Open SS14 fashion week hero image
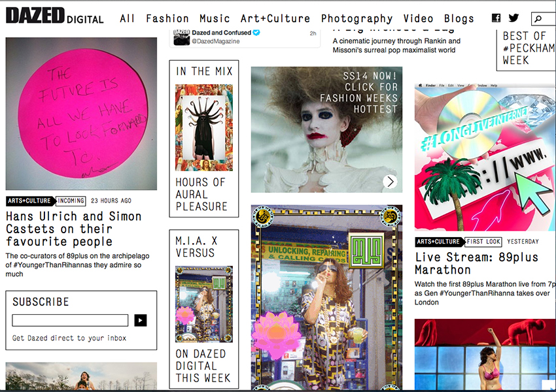Image resolution: width=556 pixels, height=392 pixels. pos(326,129)
